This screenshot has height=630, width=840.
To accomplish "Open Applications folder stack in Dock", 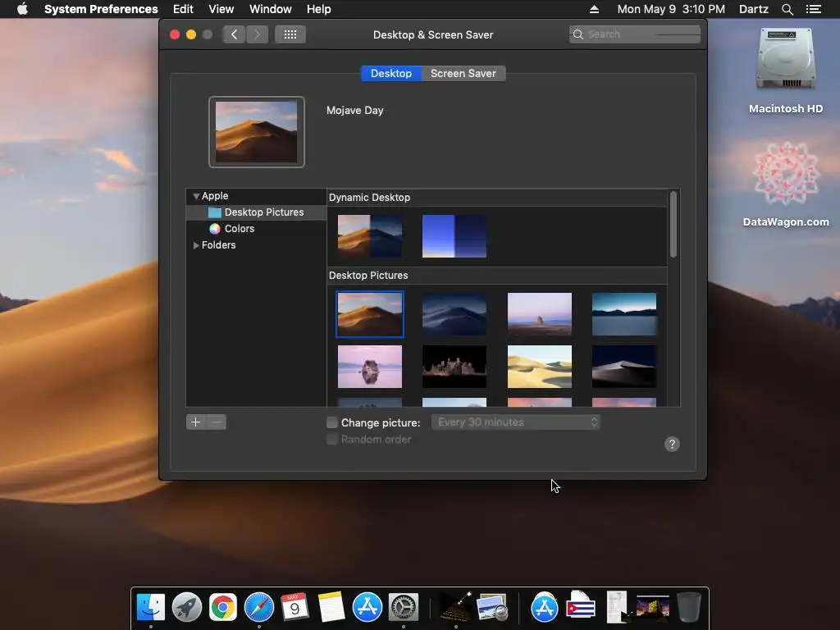I will pyautogui.click(x=545, y=607).
